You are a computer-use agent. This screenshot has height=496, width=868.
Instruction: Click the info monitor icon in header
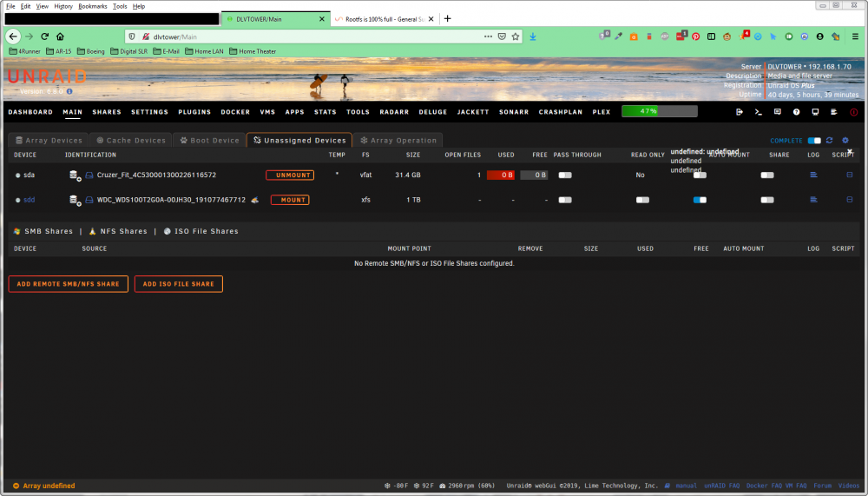[x=815, y=112]
